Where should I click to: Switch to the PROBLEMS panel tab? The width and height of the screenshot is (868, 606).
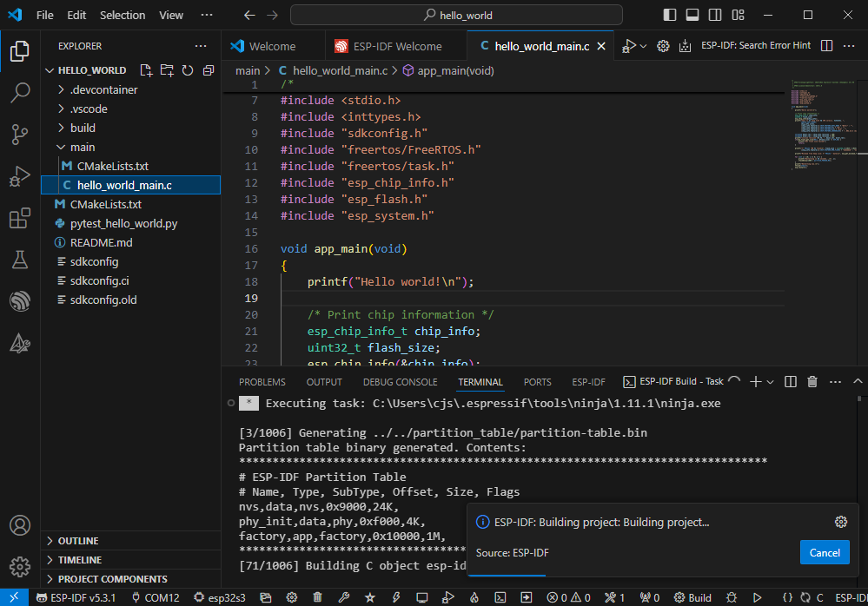(262, 382)
